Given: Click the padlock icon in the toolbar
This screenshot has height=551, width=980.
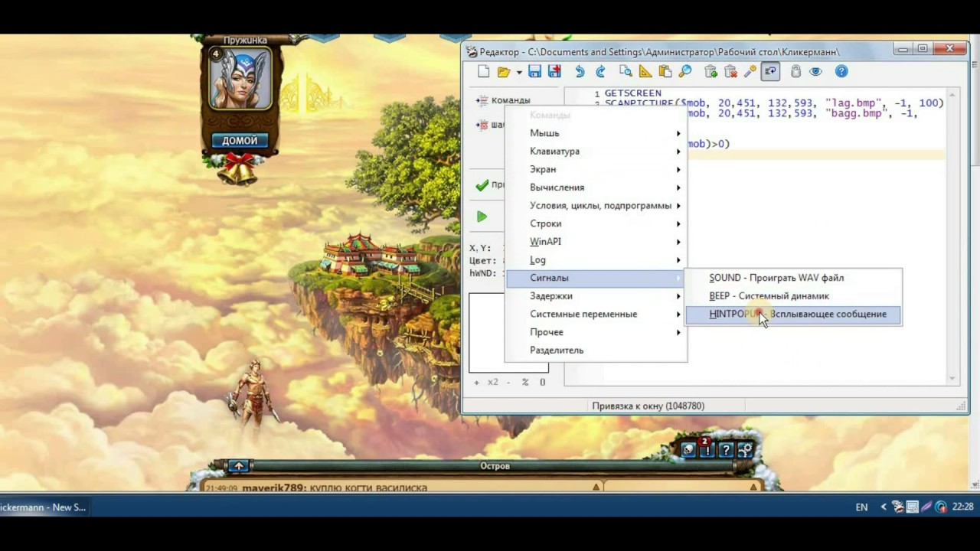Looking at the screenshot, I should [x=795, y=72].
